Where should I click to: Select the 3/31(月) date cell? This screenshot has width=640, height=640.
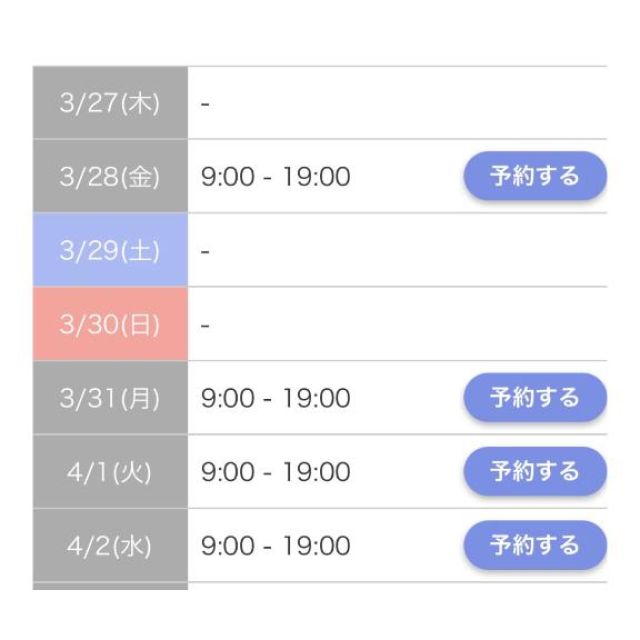point(110,398)
